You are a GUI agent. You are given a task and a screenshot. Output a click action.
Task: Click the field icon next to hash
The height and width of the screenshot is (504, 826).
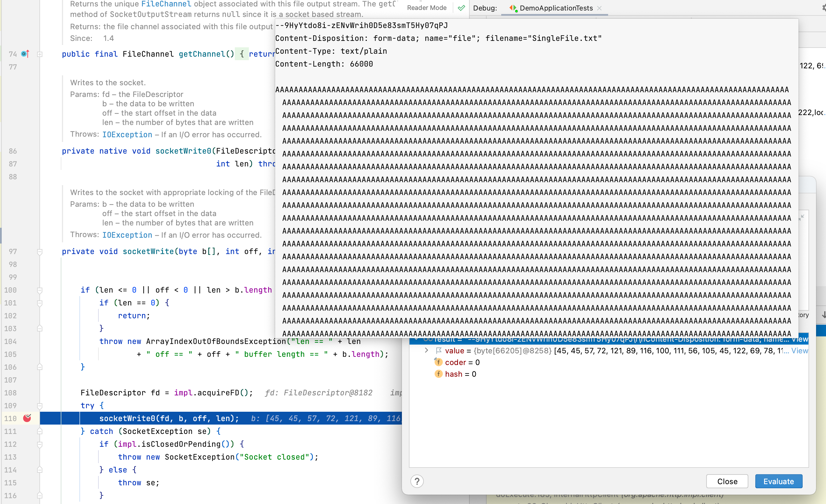(438, 374)
